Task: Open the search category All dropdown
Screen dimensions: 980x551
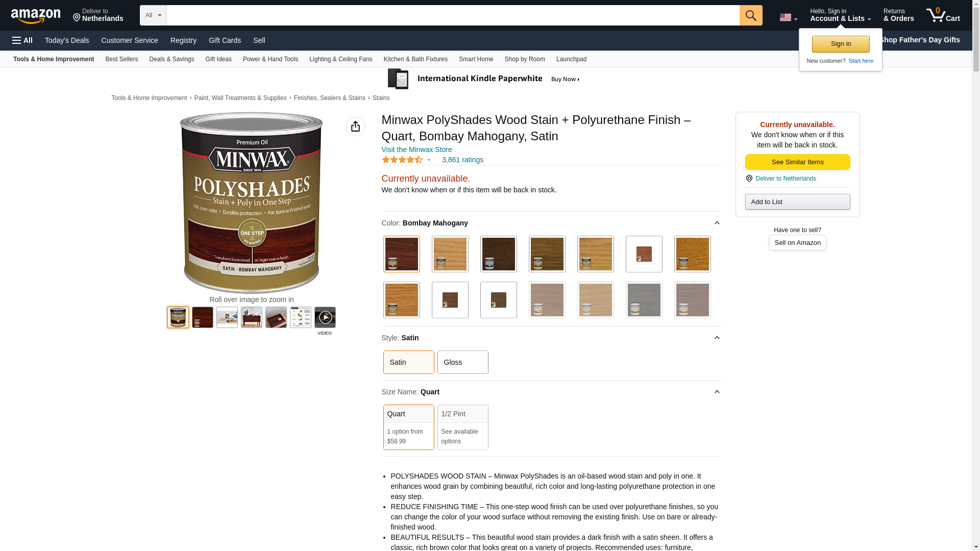Action: 153,15
